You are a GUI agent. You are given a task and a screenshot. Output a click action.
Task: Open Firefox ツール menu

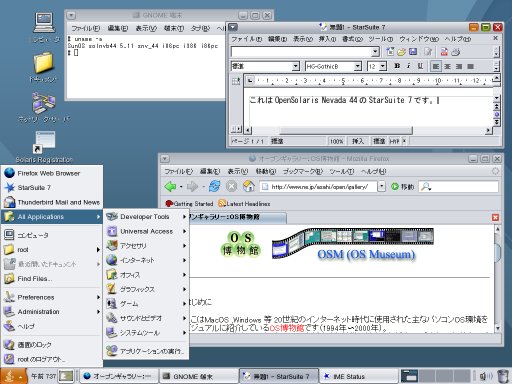pos(342,171)
